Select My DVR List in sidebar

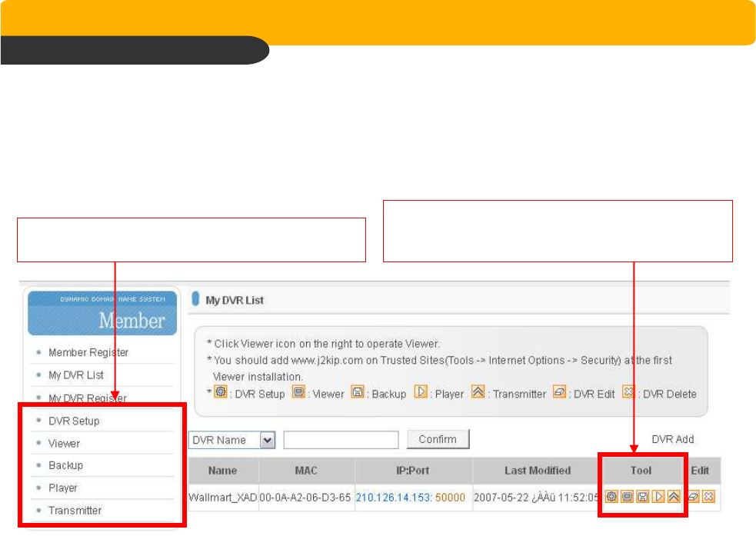click(x=75, y=375)
